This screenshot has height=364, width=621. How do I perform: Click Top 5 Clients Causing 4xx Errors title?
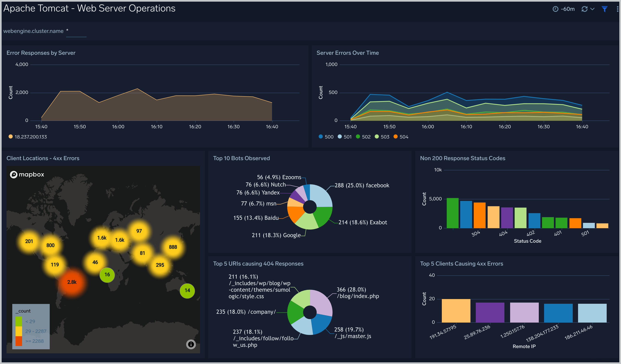click(461, 264)
